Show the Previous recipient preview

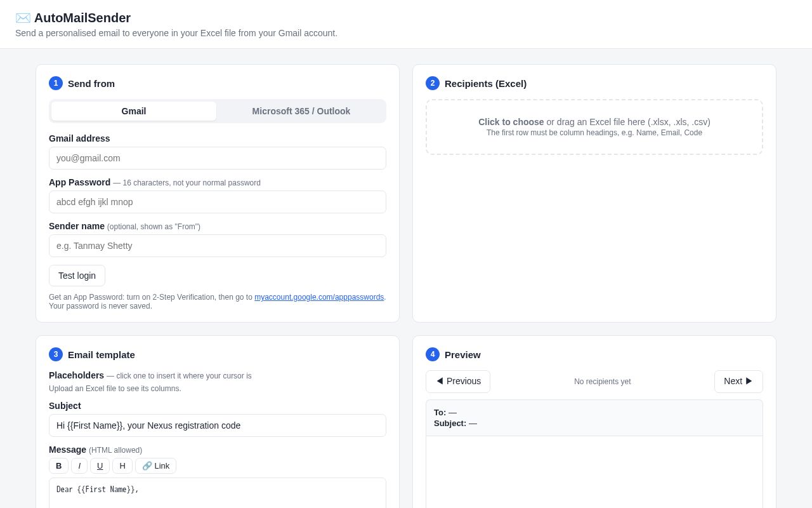(x=458, y=382)
